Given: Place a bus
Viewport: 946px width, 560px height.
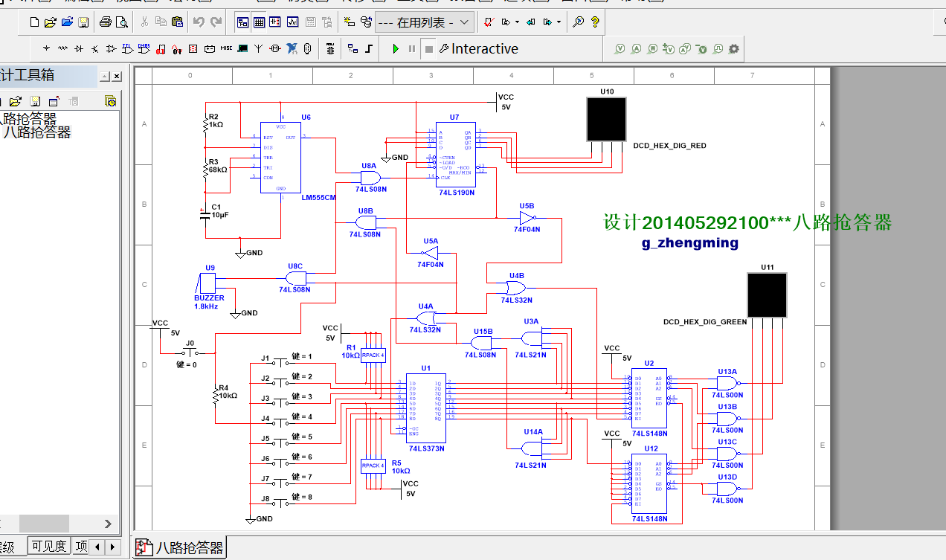Looking at the screenshot, I should [369, 48].
